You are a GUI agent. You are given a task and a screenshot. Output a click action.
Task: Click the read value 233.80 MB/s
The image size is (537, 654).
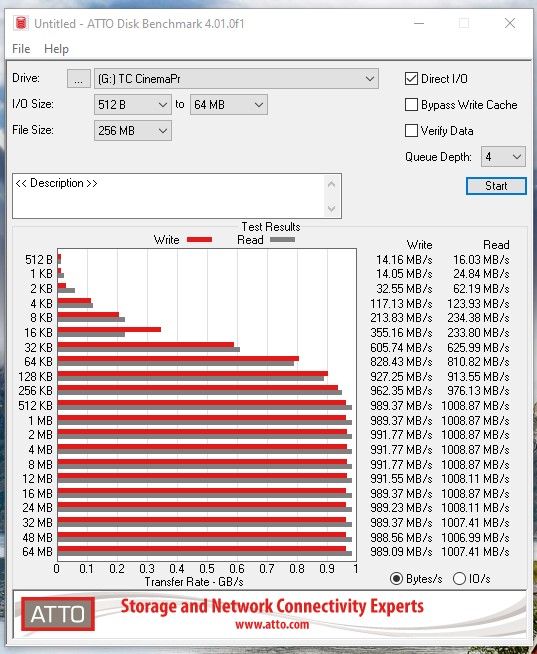pos(478,333)
